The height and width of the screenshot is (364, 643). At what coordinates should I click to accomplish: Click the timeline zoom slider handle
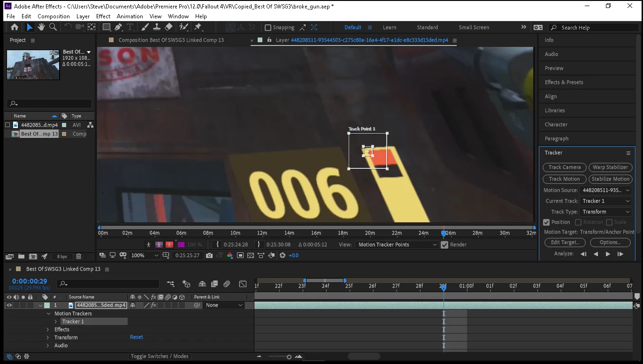[289, 357]
